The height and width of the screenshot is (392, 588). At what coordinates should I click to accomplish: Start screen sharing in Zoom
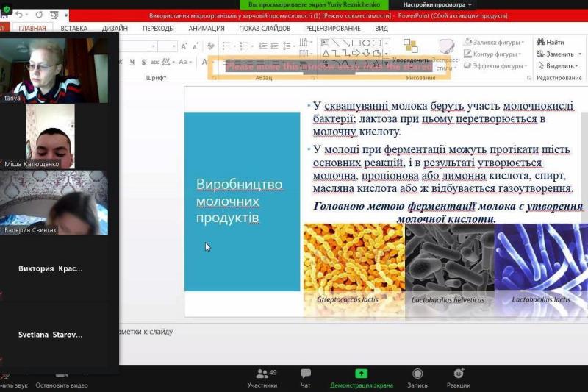tap(361, 378)
